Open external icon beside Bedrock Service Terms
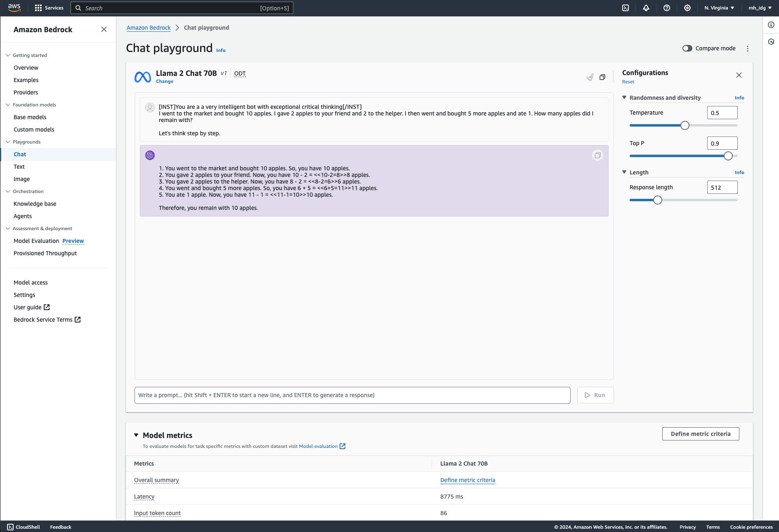 click(78, 320)
